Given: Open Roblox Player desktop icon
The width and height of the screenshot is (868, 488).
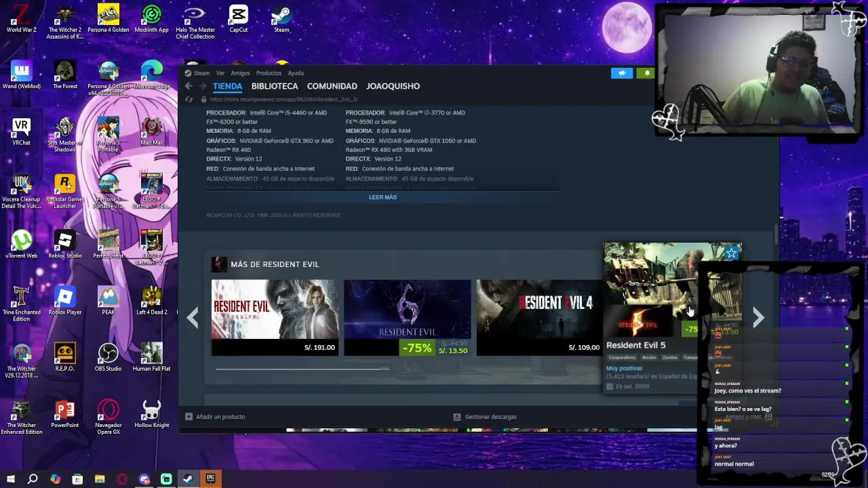Looking at the screenshot, I should point(65,301).
